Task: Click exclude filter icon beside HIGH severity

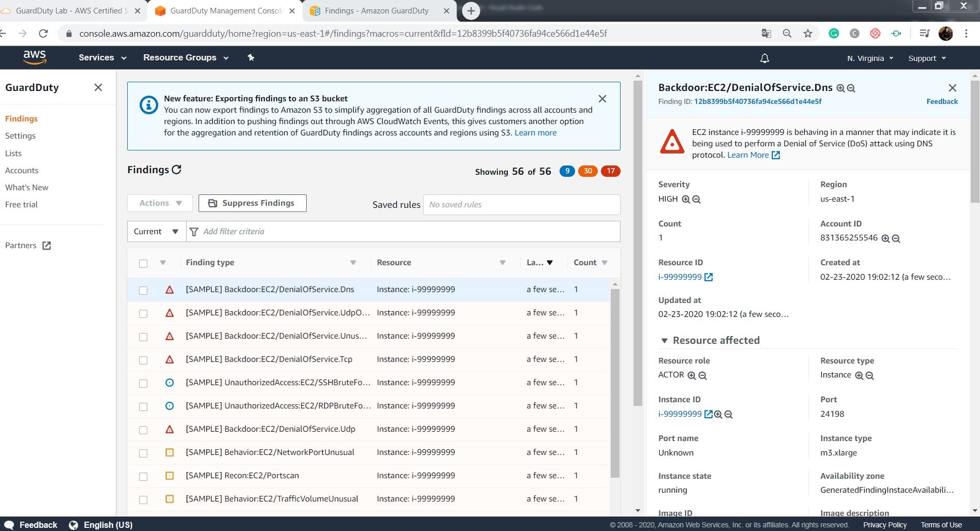Action: click(x=696, y=199)
